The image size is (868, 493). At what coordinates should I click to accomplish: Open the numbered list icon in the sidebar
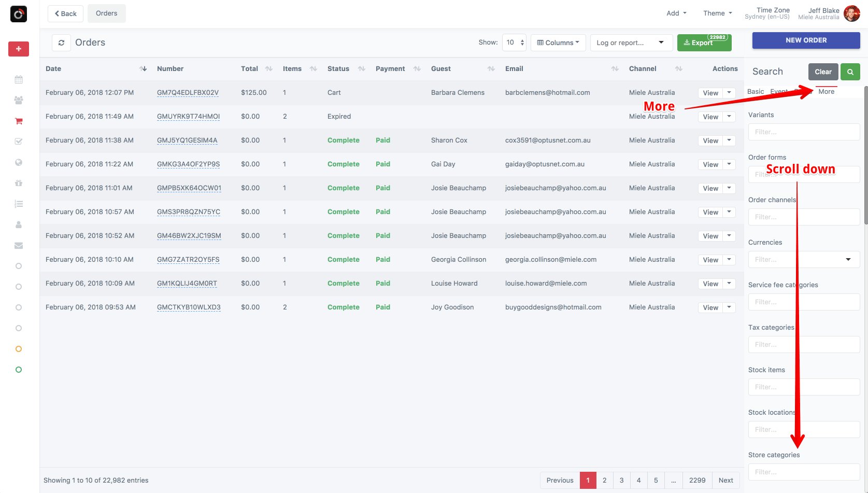[x=19, y=204]
